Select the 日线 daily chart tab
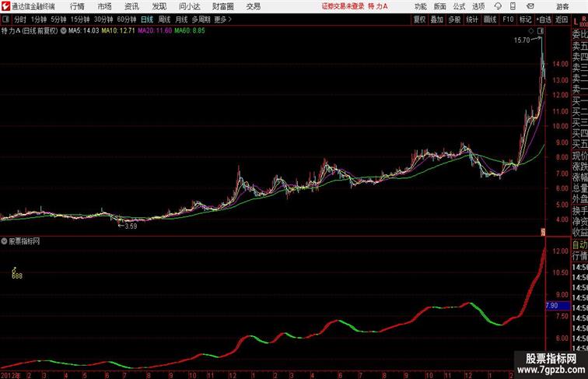Screen dimensions: 588x379 coord(147,19)
